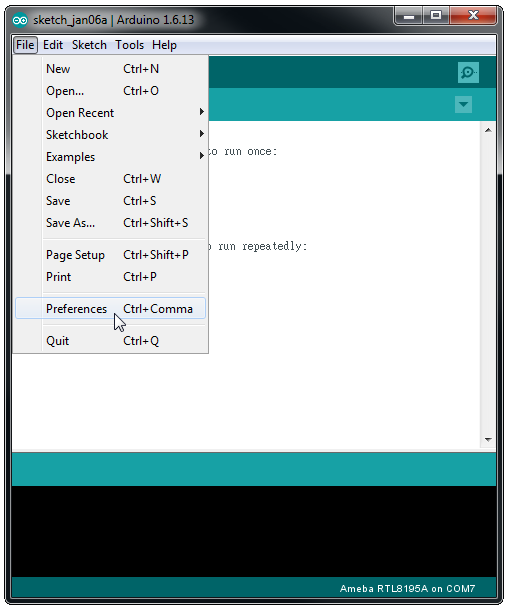Choose Save As... menu entry
Image resolution: width=510 pixels, height=611 pixels.
pyautogui.click(x=110, y=223)
